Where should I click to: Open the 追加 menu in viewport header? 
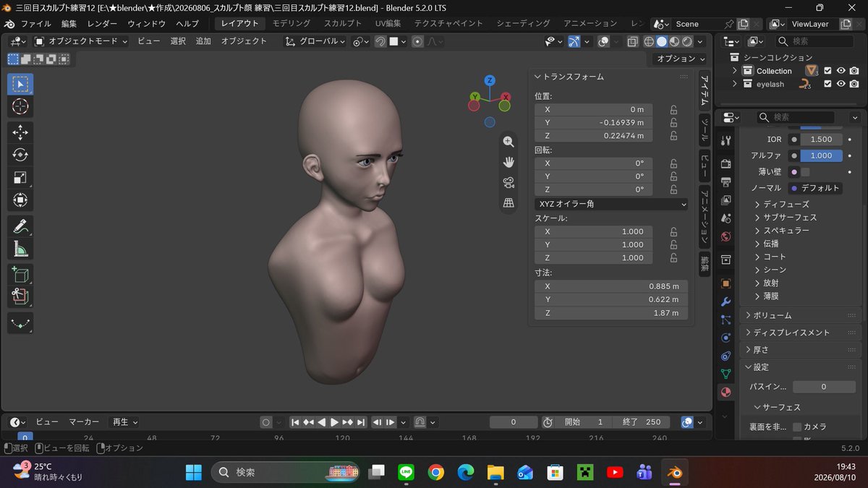coord(203,41)
